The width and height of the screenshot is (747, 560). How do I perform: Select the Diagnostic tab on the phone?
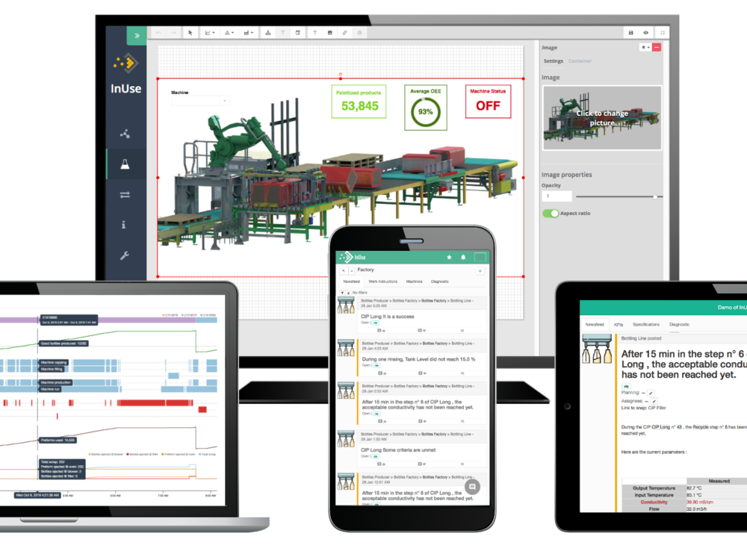[440, 281]
